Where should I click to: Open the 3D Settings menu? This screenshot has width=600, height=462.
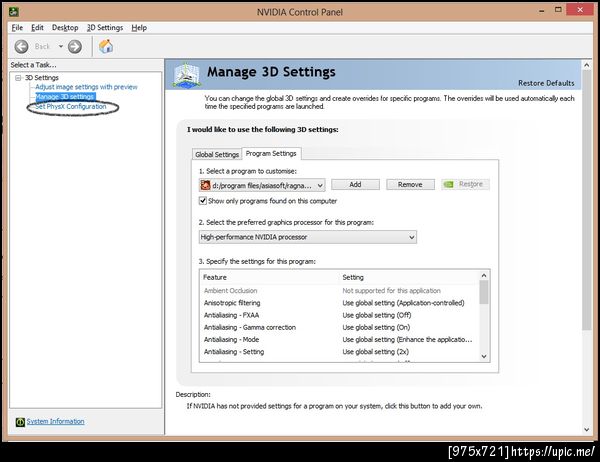click(105, 28)
